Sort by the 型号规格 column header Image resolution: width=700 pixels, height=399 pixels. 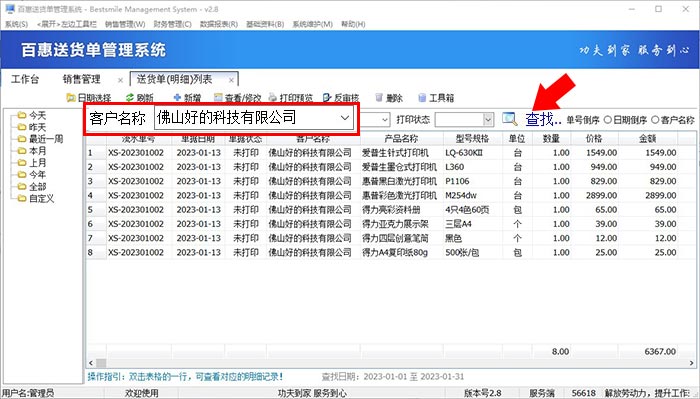(472, 139)
